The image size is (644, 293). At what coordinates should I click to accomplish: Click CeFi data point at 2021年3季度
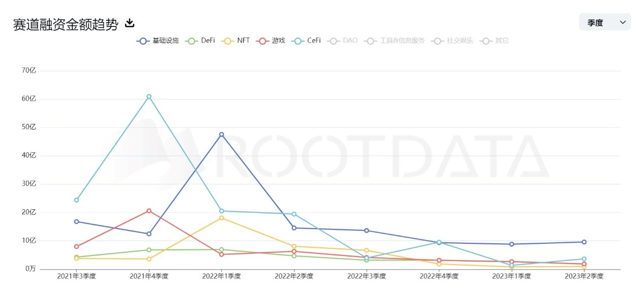pos(76,200)
